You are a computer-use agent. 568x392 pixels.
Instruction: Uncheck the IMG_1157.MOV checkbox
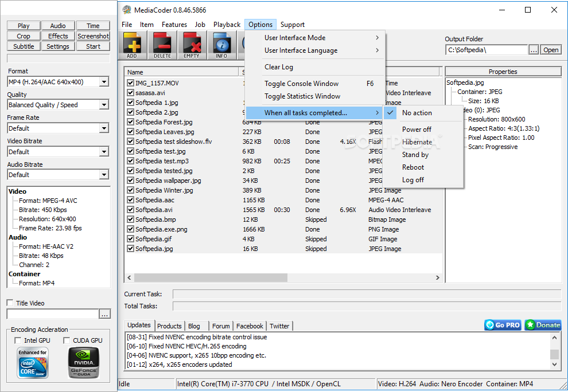[x=130, y=83]
